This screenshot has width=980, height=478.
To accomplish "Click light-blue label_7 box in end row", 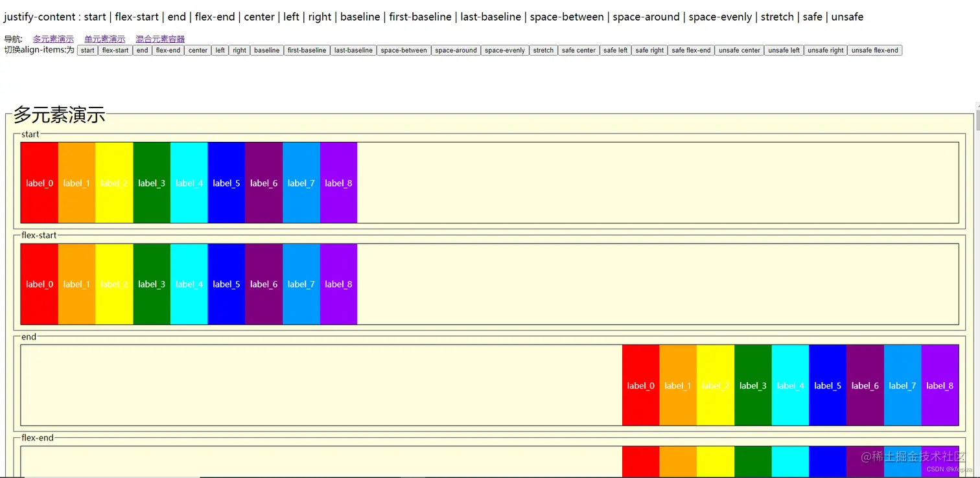I will [x=902, y=385].
